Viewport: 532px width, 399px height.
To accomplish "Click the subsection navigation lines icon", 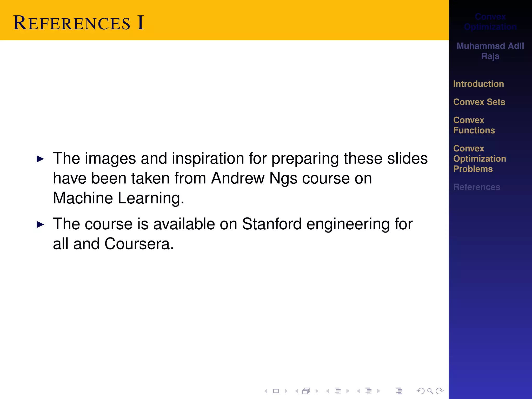I will pyautogui.click(x=338, y=391).
